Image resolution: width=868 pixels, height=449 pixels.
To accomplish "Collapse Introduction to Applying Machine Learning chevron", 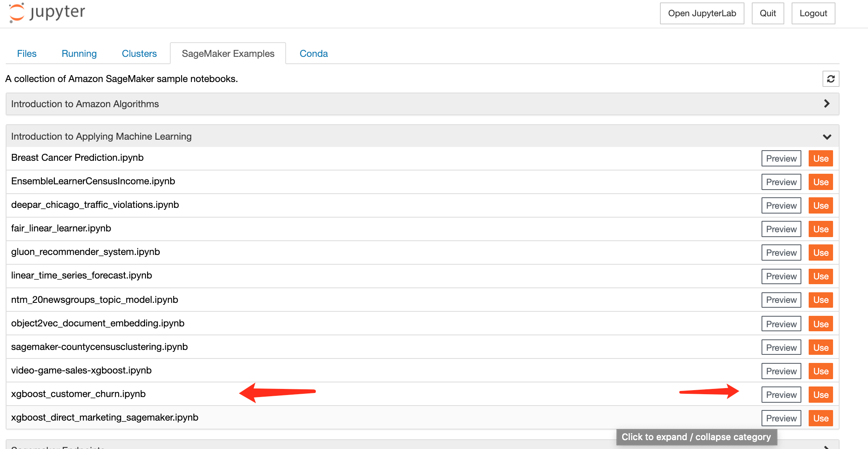I will [x=827, y=137].
